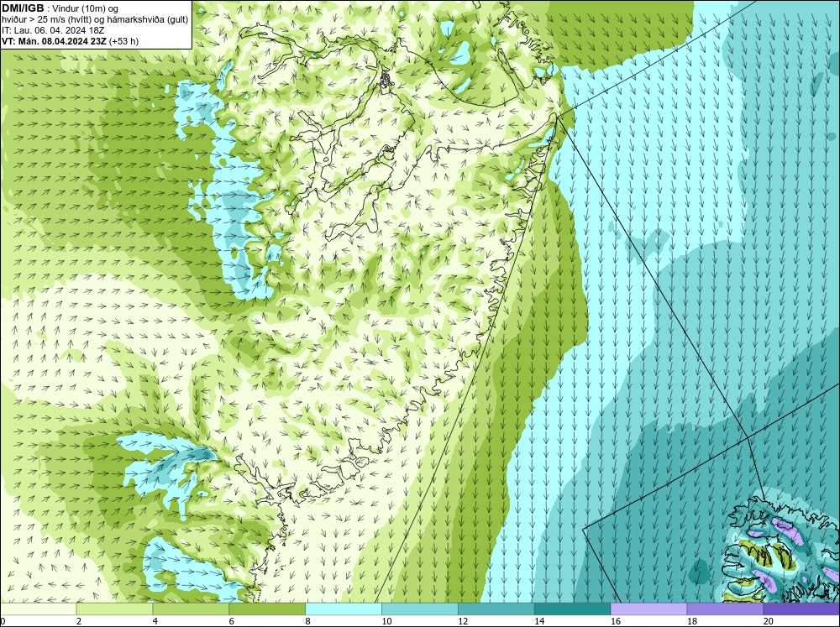
Task: Click the 'hviður > 25 m/s' description line
Action: point(95,19)
